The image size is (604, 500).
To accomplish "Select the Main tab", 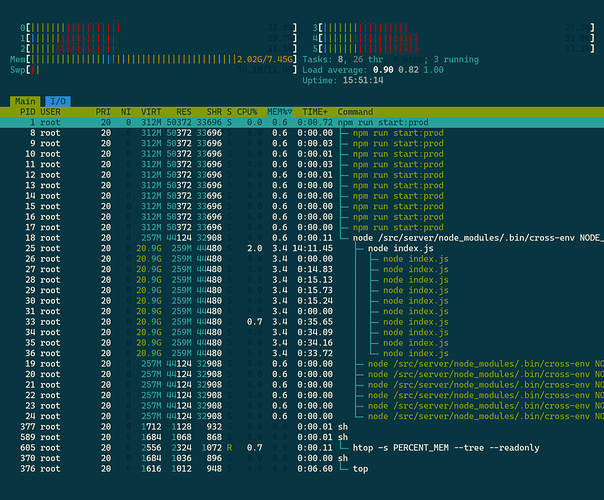I will point(26,100).
